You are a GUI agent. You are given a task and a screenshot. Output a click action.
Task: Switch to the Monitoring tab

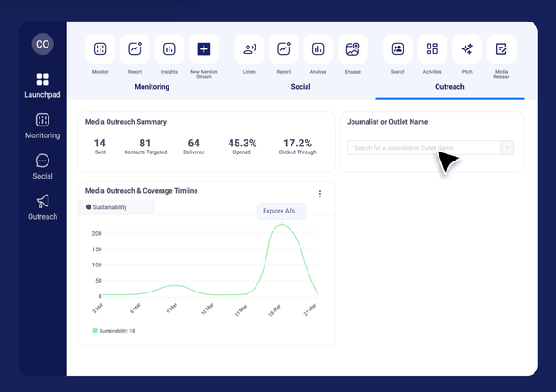click(152, 87)
